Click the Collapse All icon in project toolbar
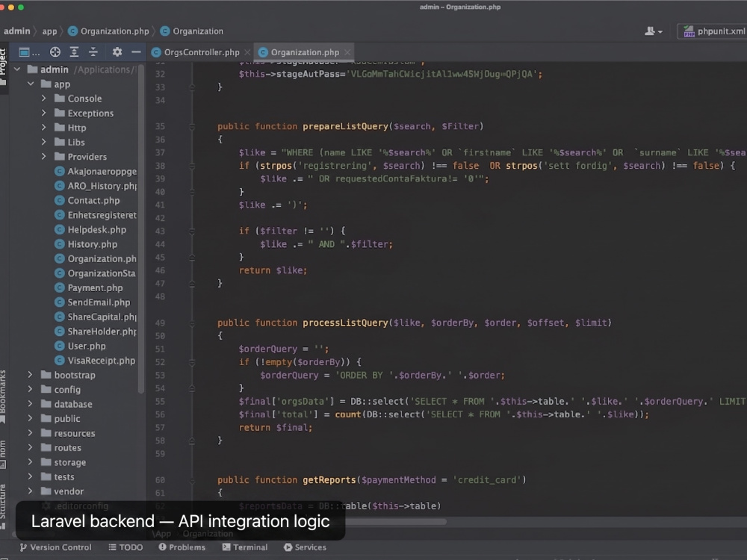 pos(93,52)
